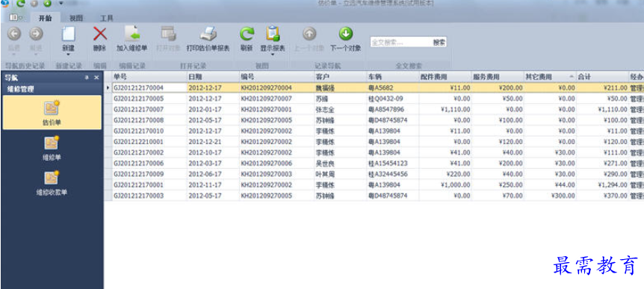Close the 导航 panel
This screenshot has height=289, width=644.
96,78
